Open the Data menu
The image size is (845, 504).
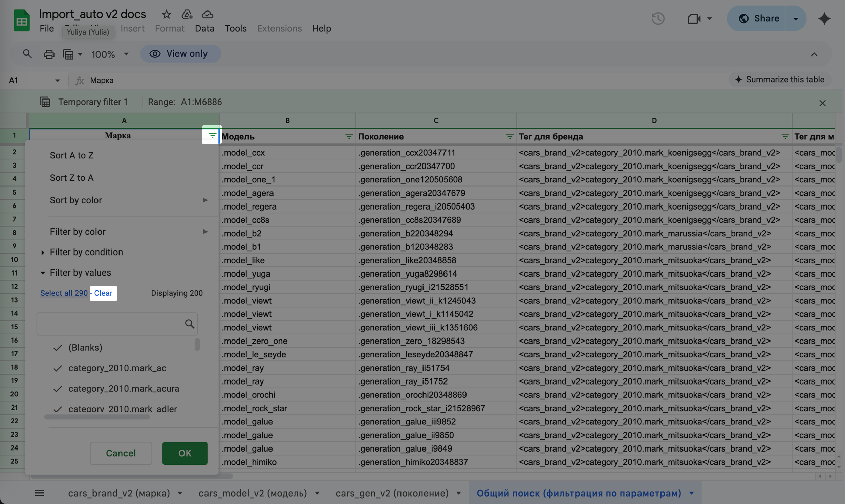point(204,28)
